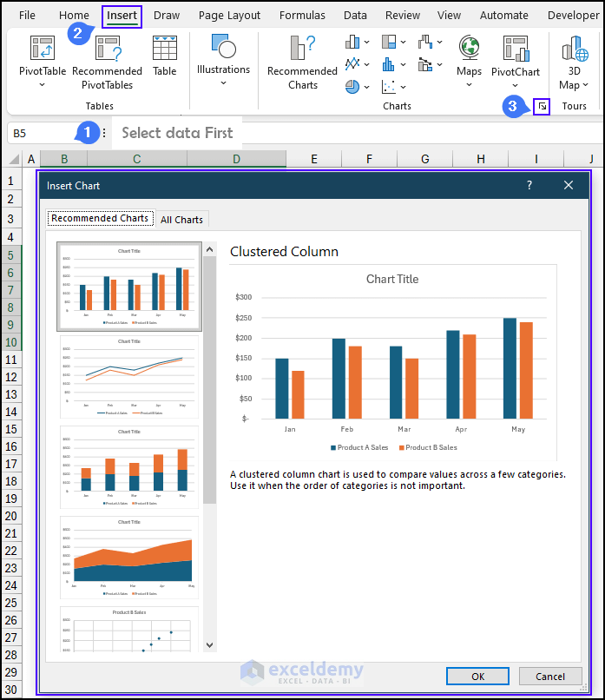Select column B header
Viewport: 605px width, 700px height.
64,159
